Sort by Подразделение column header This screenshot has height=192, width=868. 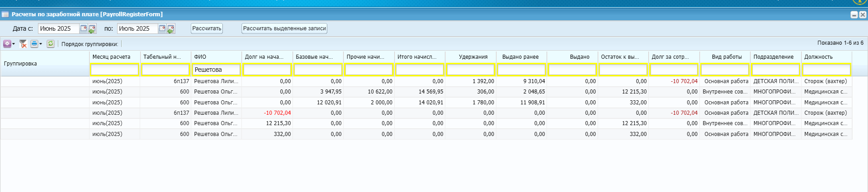click(775, 57)
